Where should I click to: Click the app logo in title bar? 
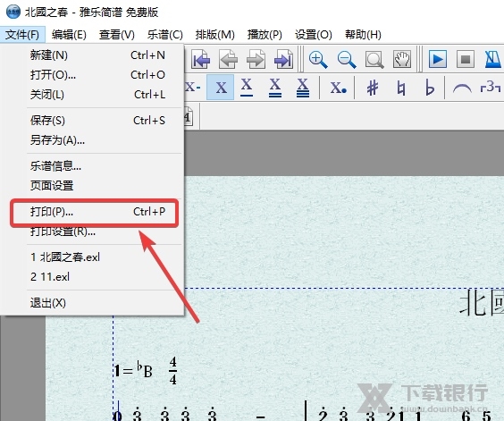pos(13,12)
